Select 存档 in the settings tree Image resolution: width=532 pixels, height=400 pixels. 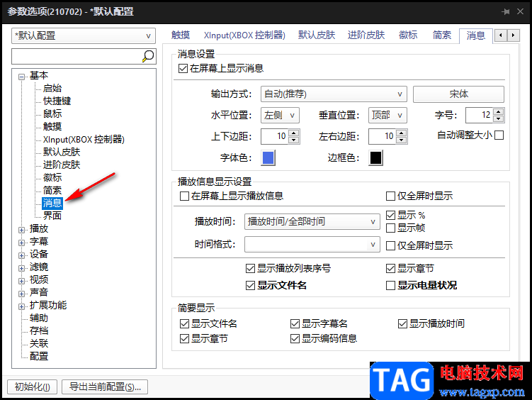point(39,330)
